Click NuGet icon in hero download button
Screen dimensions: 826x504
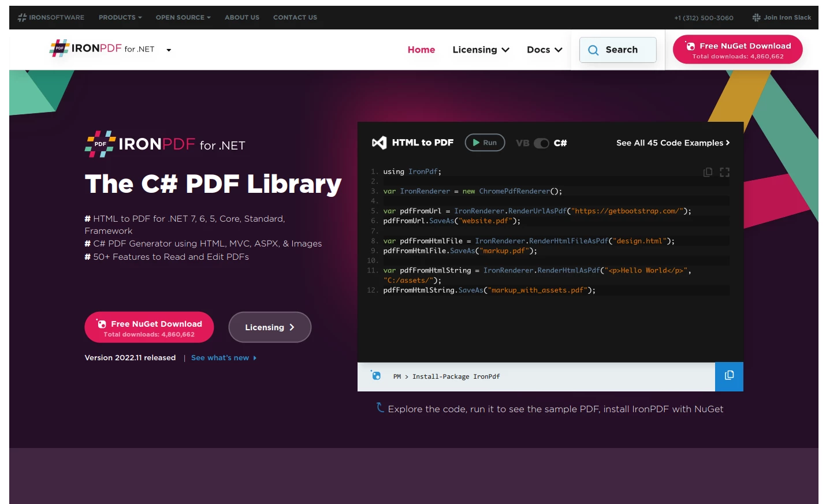pos(101,324)
